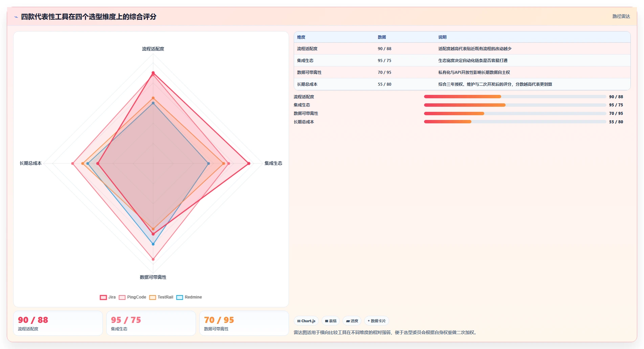Toggle the Redmine legend entry
The height and width of the screenshot is (349, 644).
189,297
